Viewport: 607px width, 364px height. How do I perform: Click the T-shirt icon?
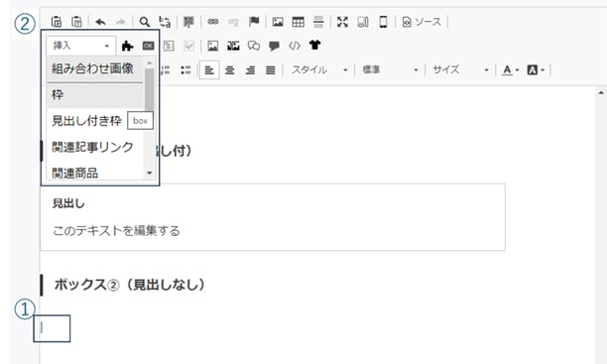[x=314, y=46]
